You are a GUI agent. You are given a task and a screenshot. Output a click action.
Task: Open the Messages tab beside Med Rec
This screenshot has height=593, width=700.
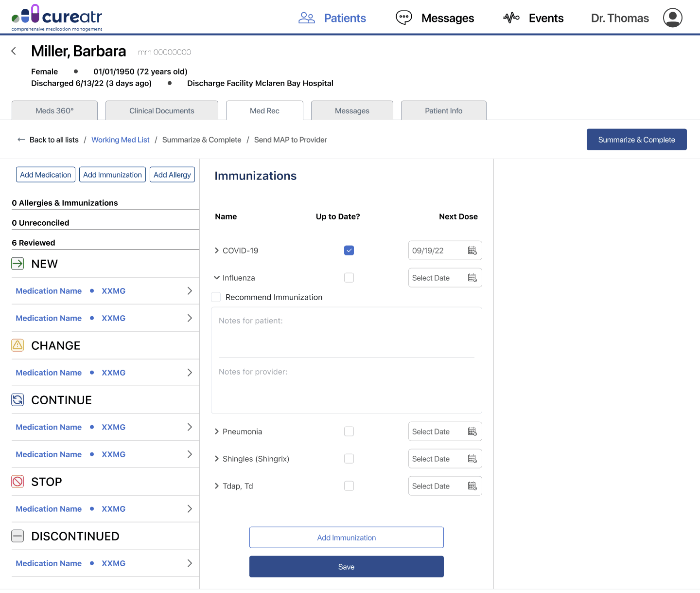click(x=352, y=110)
